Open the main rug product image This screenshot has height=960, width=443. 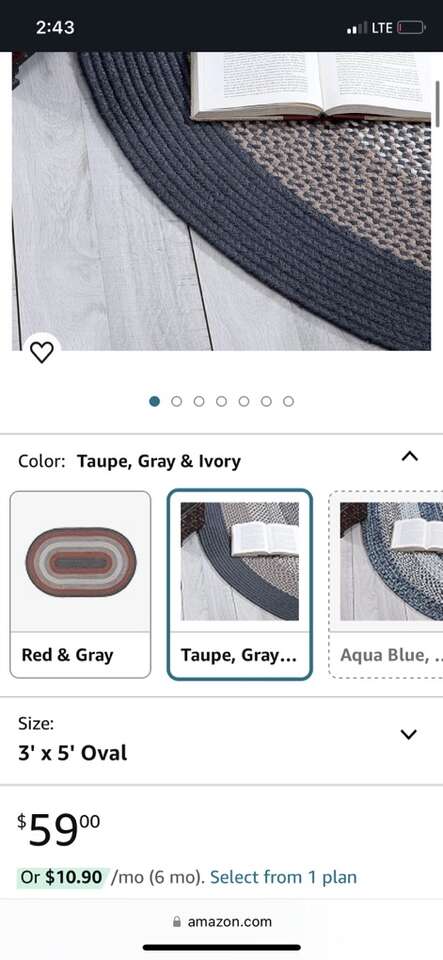click(222, 201)
